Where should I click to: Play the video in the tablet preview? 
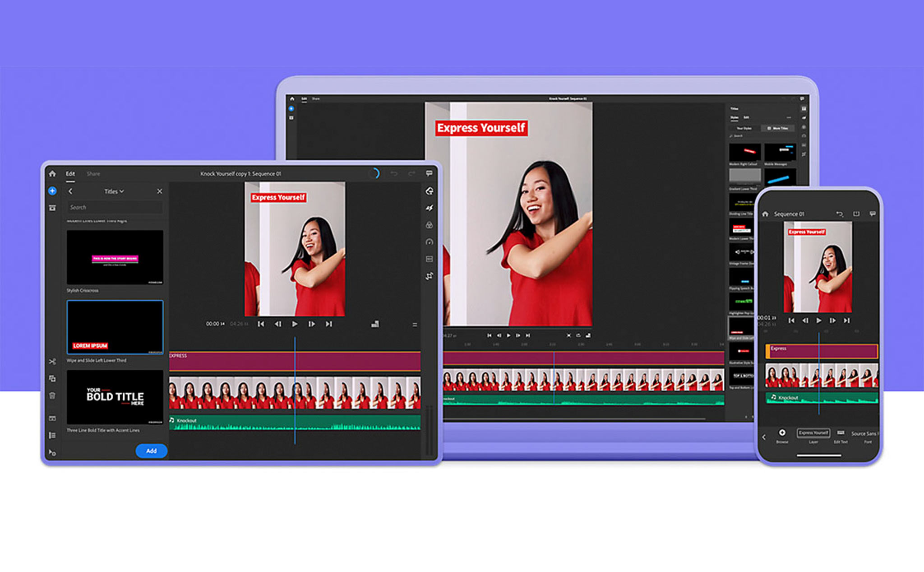coord(295,324)
